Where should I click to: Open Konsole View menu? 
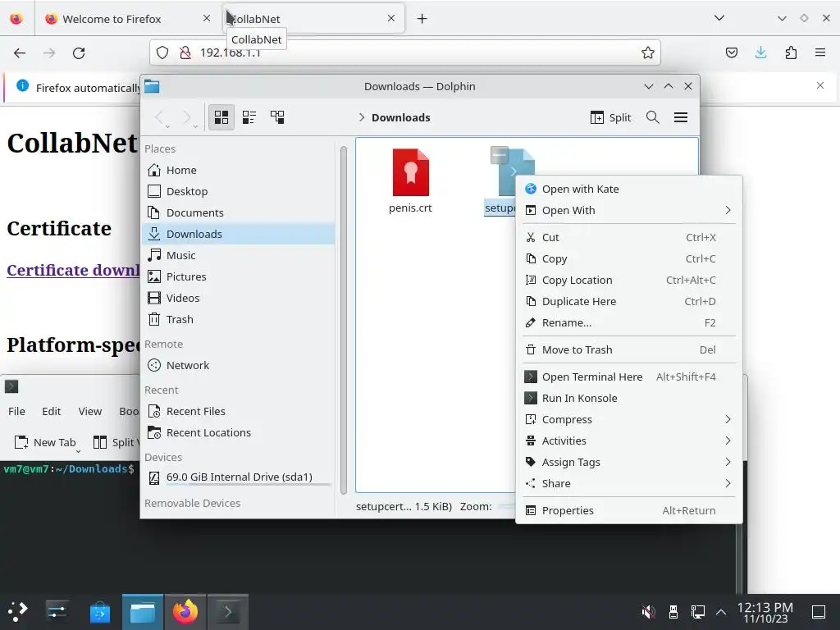point(90,412)
